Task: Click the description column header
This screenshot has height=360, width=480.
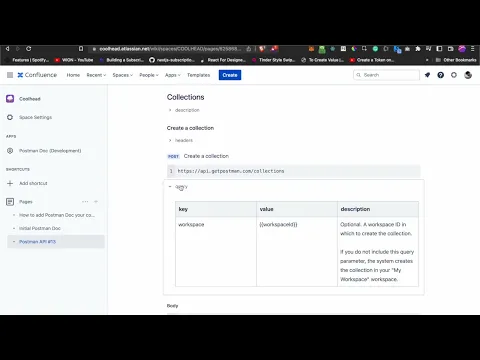Action: tap(378, 209)
